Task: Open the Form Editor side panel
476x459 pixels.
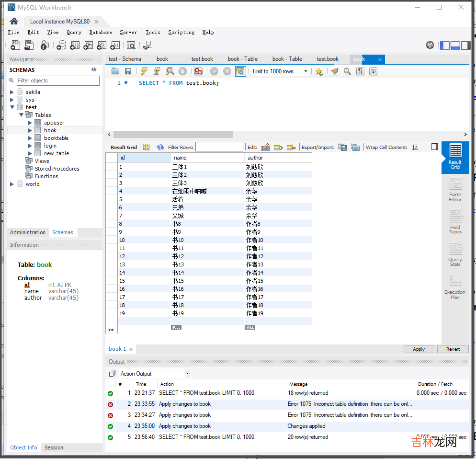Action: 455,190
